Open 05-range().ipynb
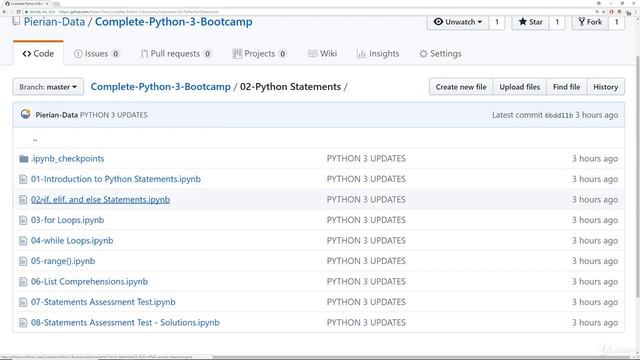Image resolution: width=640 pixels, height=360 pixels. click(63, 261)
